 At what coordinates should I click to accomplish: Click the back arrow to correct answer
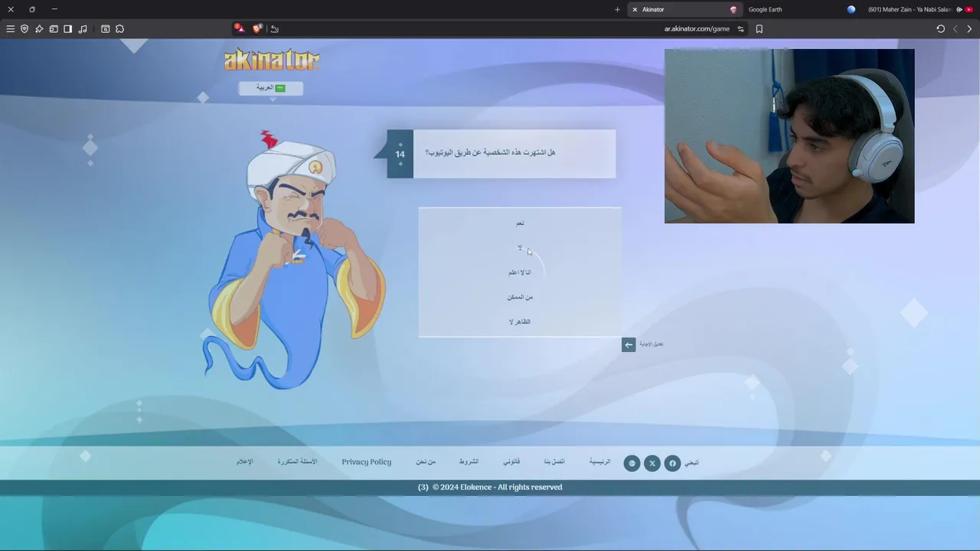(x=629, y=344)
